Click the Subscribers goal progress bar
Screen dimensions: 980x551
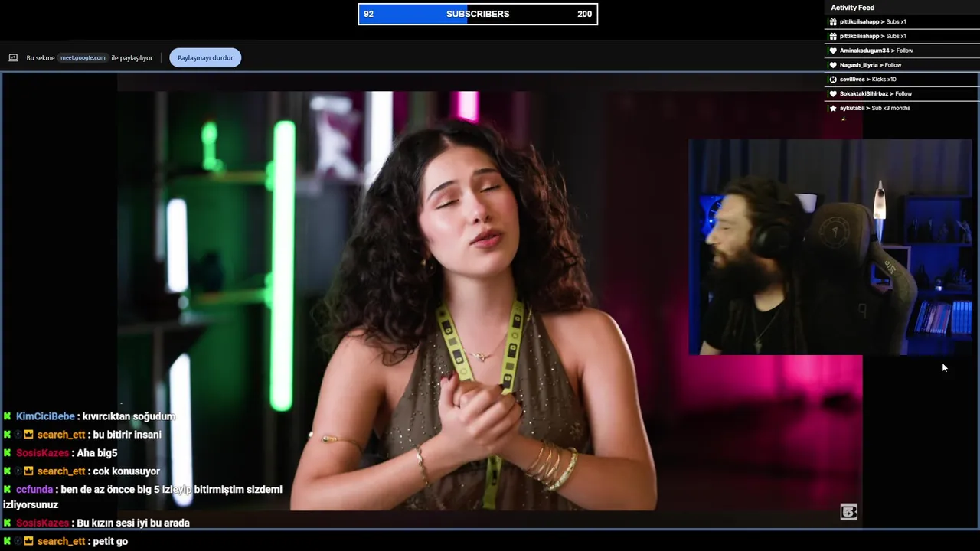(x=478, y=14)
